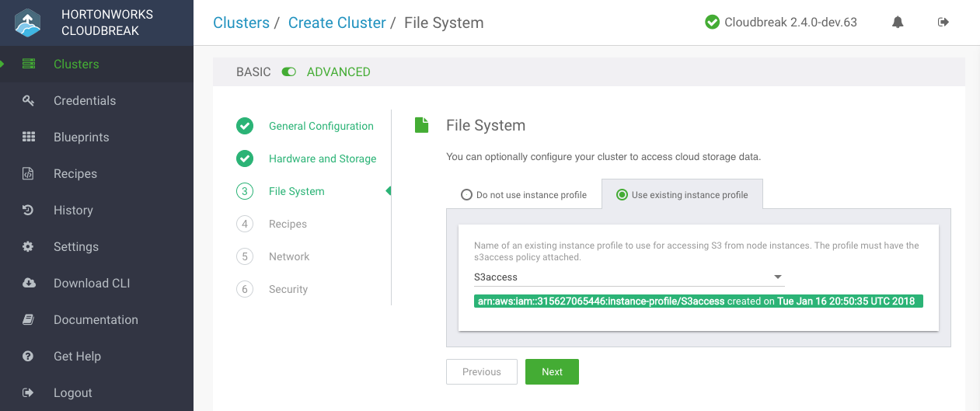This screenshot has height=411, width=980.
Task: Toggle the Basic/Advanced mode switch
Action: click(x=289, y=72)
